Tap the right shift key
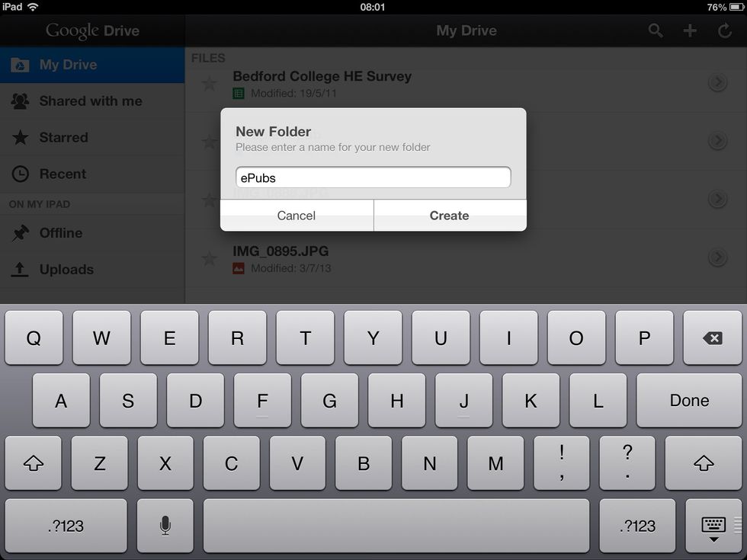This screenshot has width=747, height=560. (703, 463)
